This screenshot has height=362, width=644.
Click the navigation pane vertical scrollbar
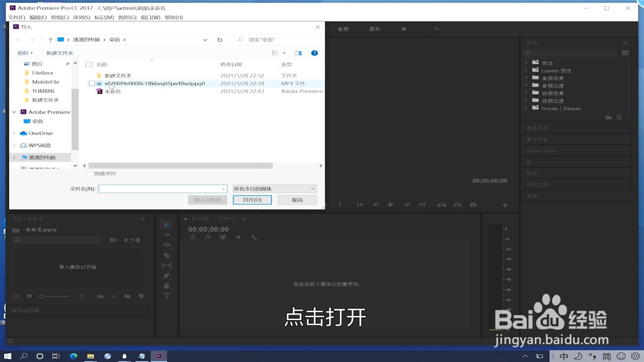coord(75,119)
